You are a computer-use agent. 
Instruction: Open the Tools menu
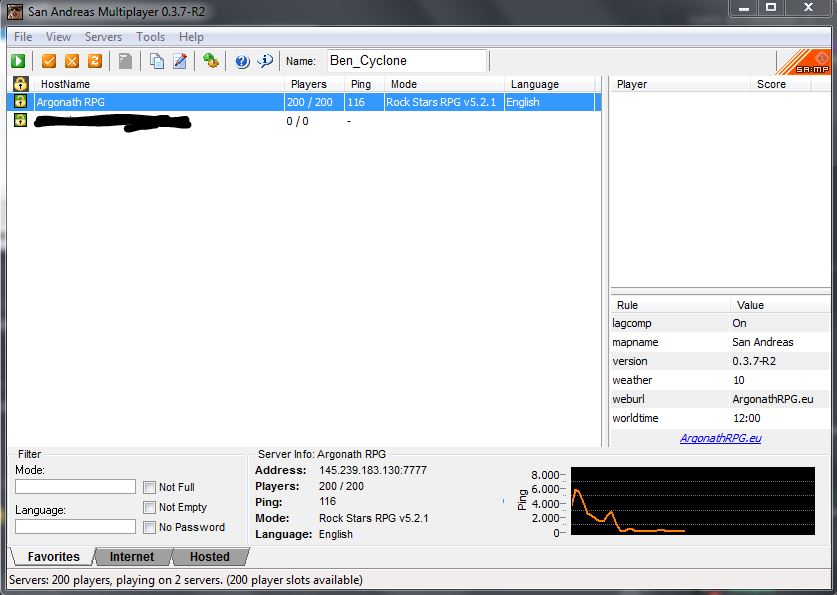(150, 37)
